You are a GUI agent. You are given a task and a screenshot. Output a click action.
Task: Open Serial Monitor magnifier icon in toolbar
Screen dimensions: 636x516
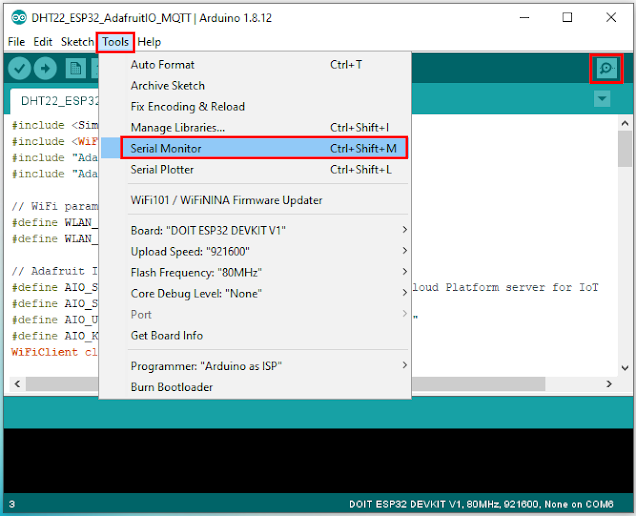tap(606, 69)
